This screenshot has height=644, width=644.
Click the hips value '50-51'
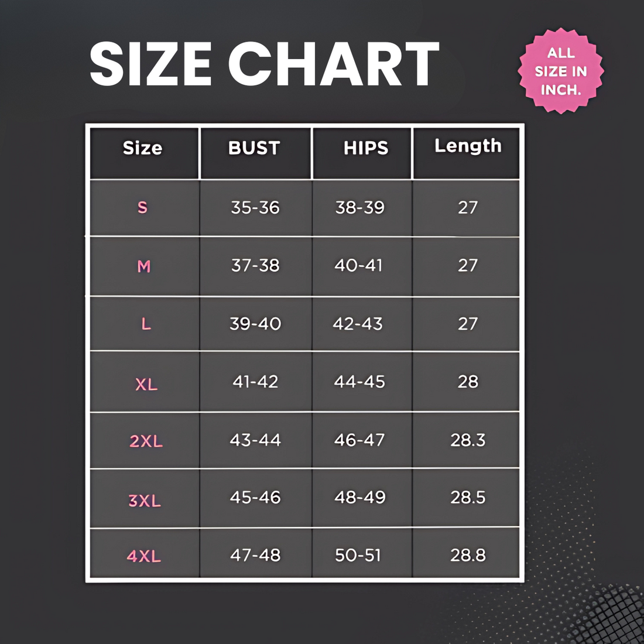[358, 555]
